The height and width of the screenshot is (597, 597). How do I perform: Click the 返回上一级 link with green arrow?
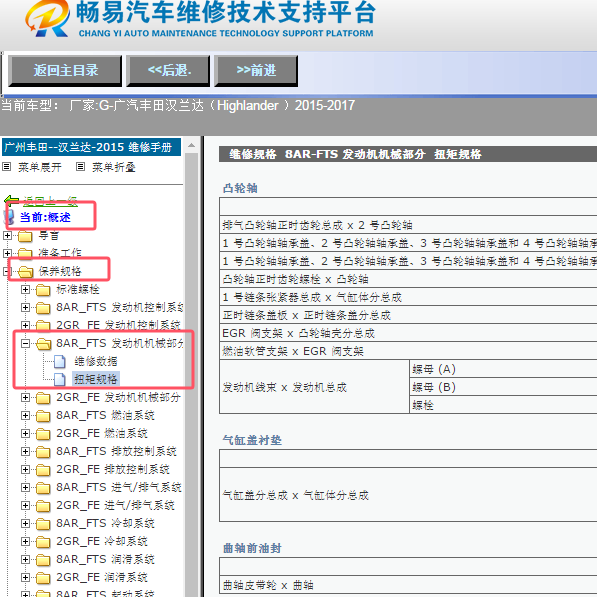(x=50, y=201)
